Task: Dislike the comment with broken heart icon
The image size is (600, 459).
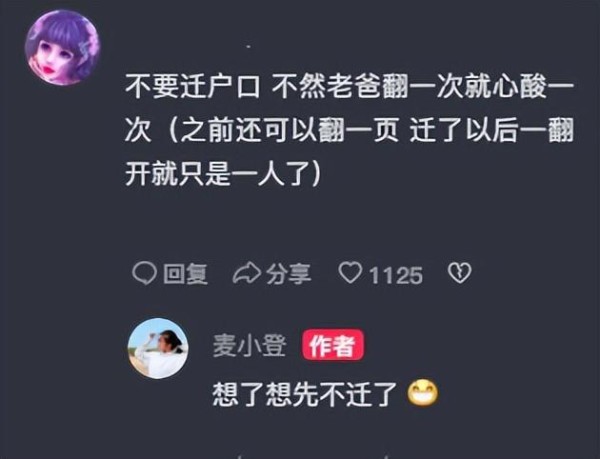Action: click(x=460, y=273)
